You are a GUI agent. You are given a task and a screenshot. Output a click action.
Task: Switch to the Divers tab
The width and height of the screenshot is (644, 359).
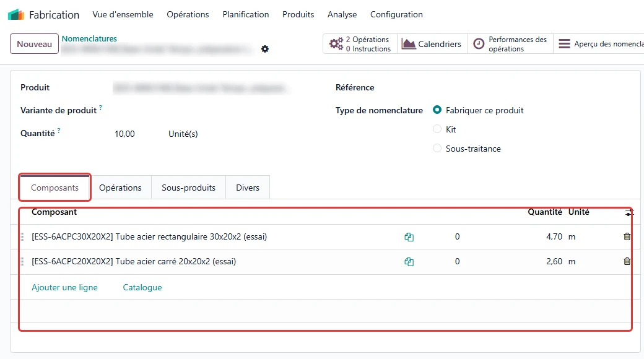point(248,188)
